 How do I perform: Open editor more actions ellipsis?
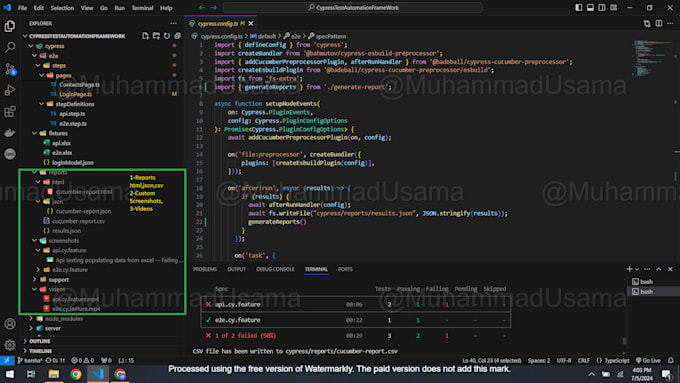(x=670, y=23)
